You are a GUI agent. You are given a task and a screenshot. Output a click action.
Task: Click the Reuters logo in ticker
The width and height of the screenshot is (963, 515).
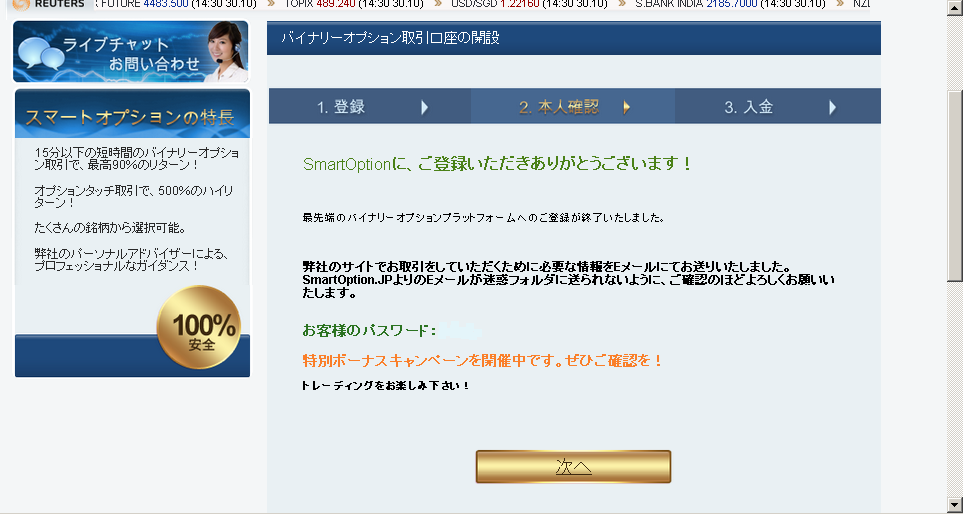pyautogui.click(x=50, y=4)
